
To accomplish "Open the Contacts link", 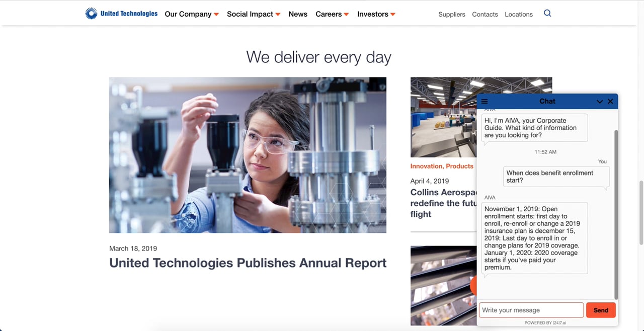I will [485, 14].
